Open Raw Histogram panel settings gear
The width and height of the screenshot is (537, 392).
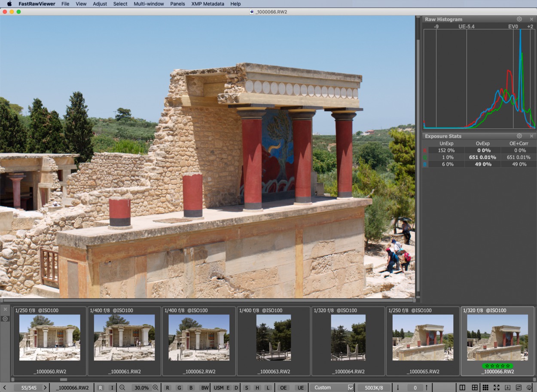coord(519,19)
